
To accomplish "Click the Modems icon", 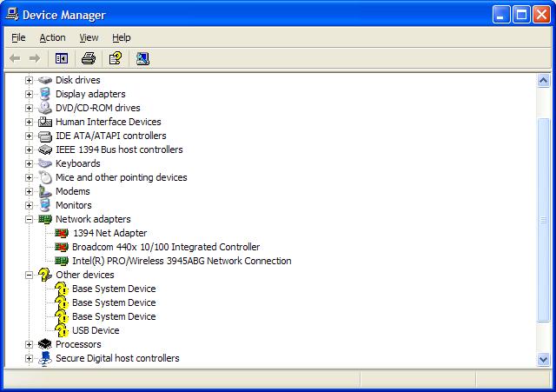I will click(x=45, y=191).
